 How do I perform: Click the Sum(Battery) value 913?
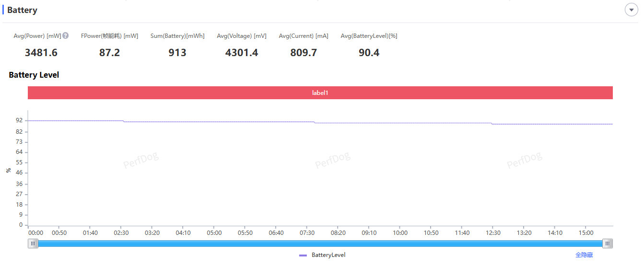177,53
